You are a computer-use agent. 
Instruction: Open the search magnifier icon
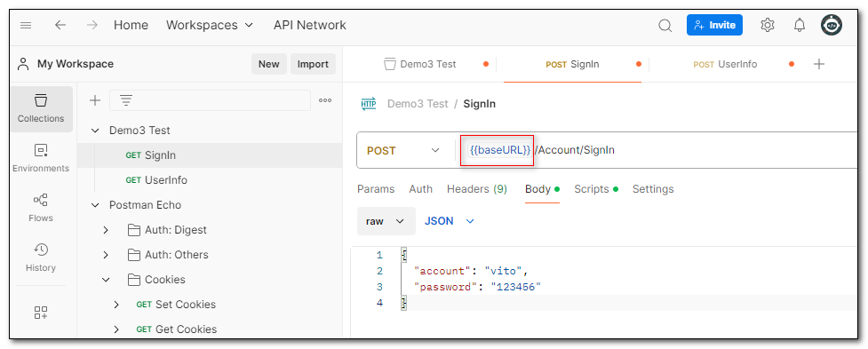665,26
